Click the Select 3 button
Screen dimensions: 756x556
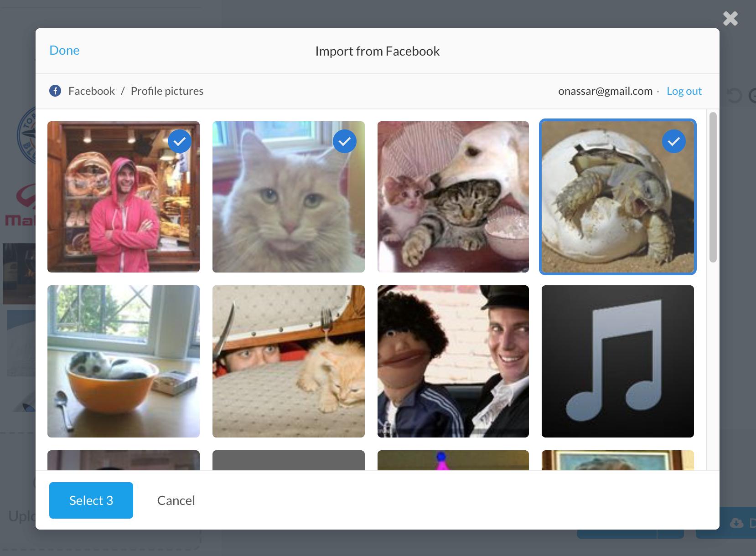(91, 500)
